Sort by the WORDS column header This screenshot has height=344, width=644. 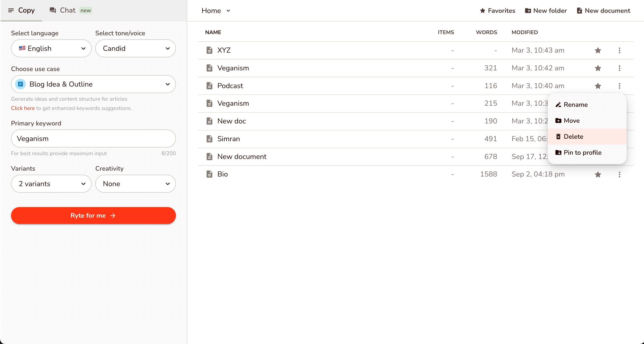486,32
